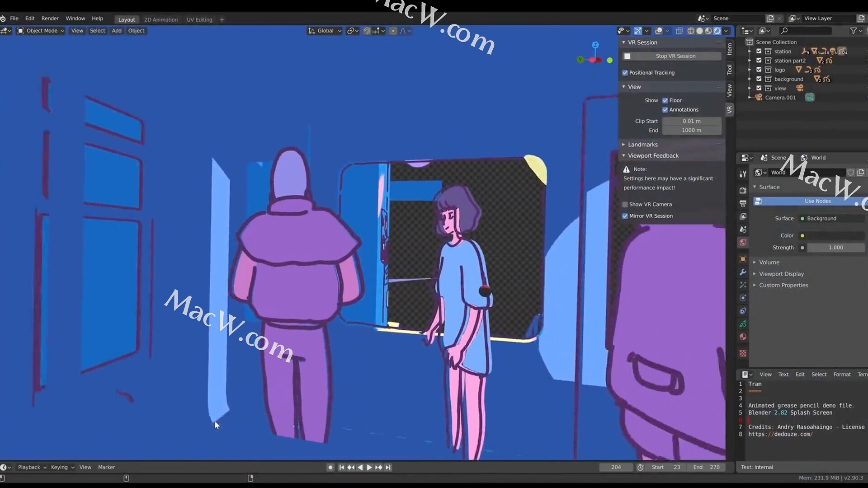Open Texture properties checker icon
The height and width of the screenshot is (488, 868).
[743, 353]
